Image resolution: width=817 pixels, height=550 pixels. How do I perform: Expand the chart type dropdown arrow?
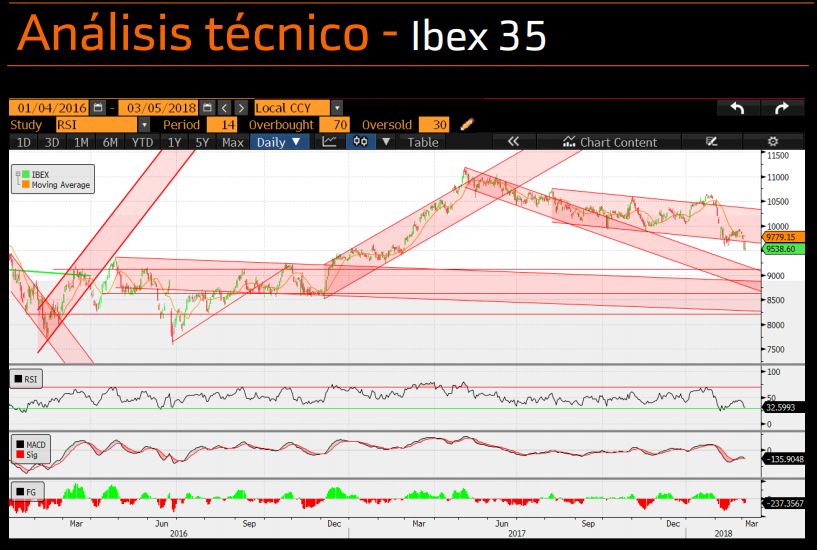[386, 142]
